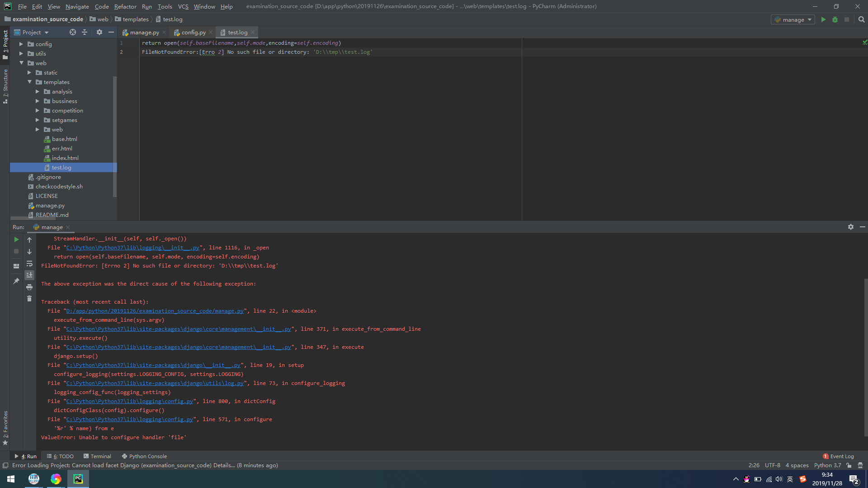Expand the config folder
Viewport: 868px width, 488px height.
[x=21, y=44]
